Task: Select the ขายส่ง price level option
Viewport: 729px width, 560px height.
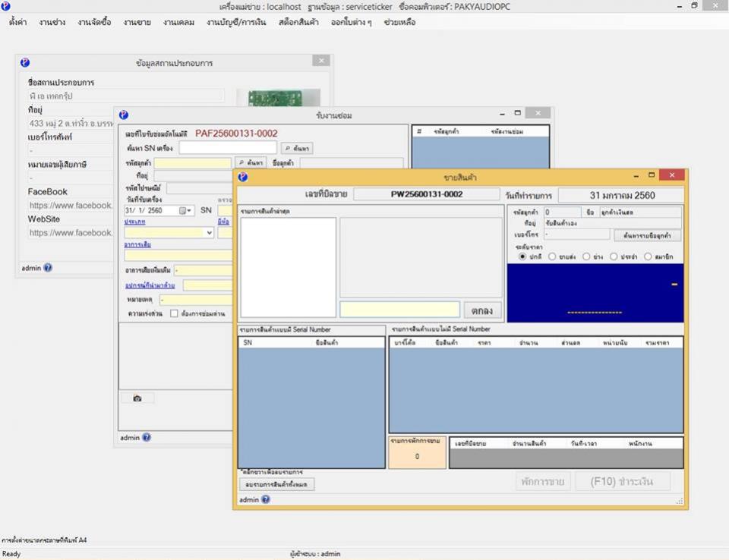Action: [552, 256]
